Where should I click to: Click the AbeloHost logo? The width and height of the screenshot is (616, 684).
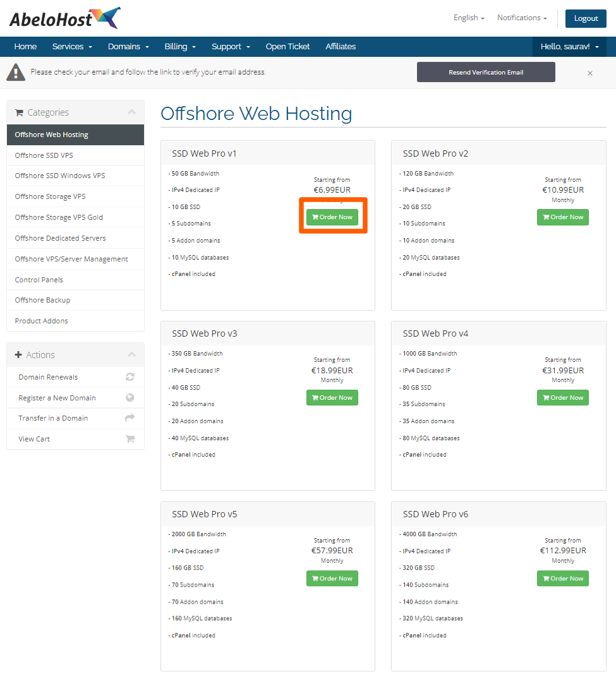click(x=63, y=18)
